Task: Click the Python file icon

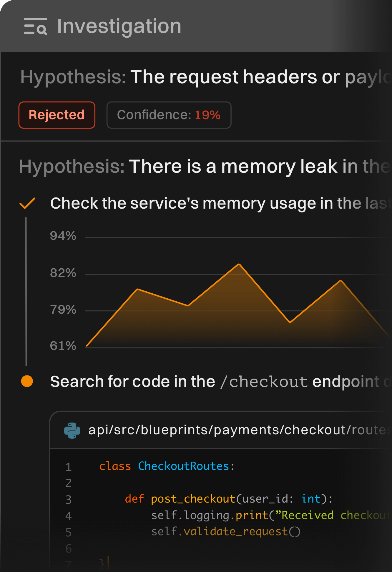Action: tap(72, 430)
